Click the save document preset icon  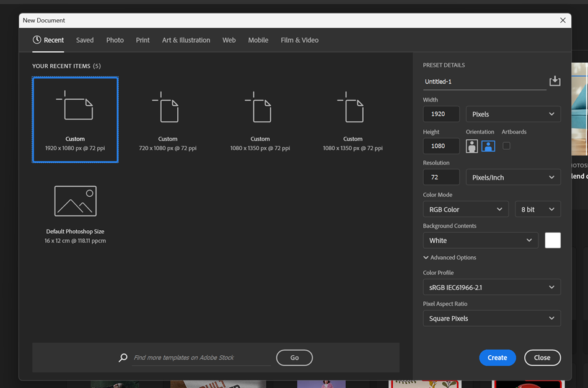click(555, 81)
